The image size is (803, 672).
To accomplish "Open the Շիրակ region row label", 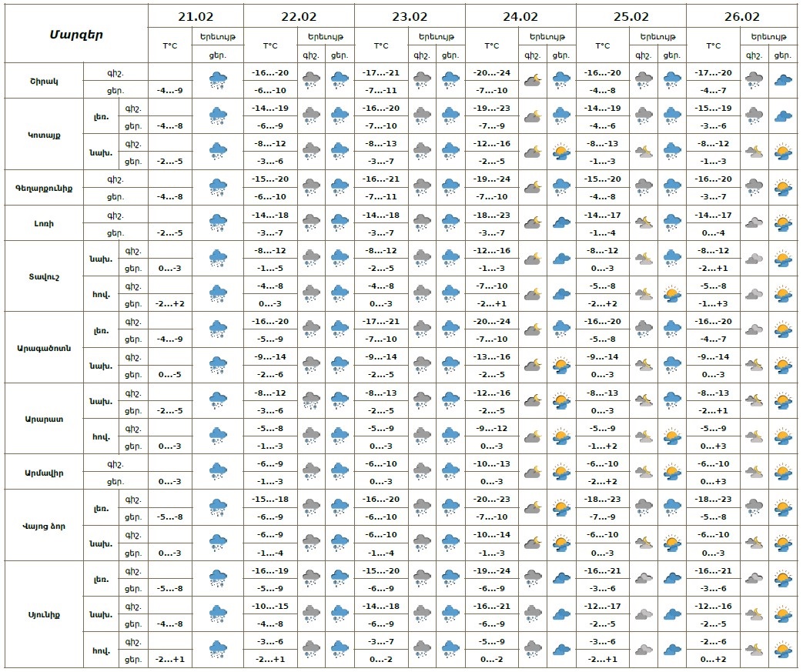I will click(x=45, y=80).
